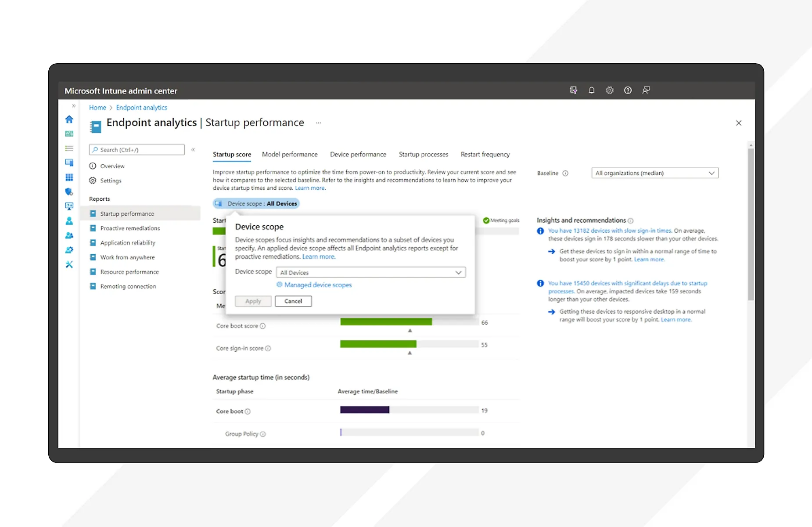
Task: Click the Search (Ctrl+/) field
Action: pyautogui.click(x=137, y=150)
